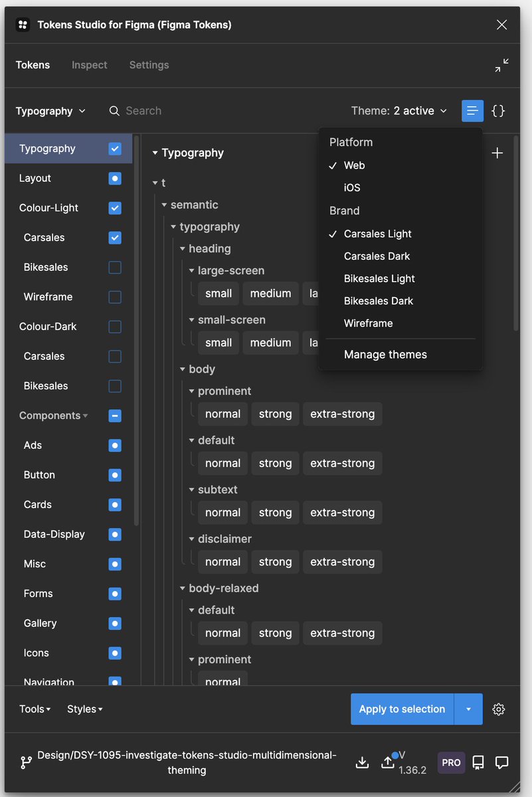This screenshot has height=797, width=532.
Task: Click the git branch icon
Action: pyautogui.click(x=26, y=762)
